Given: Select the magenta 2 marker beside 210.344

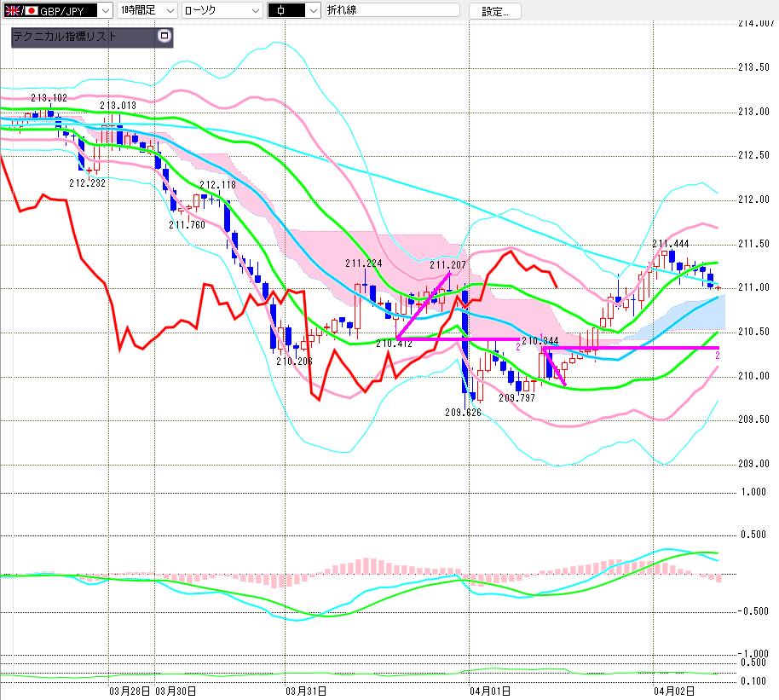Looking at the screenshot, I should coord(518,347).
